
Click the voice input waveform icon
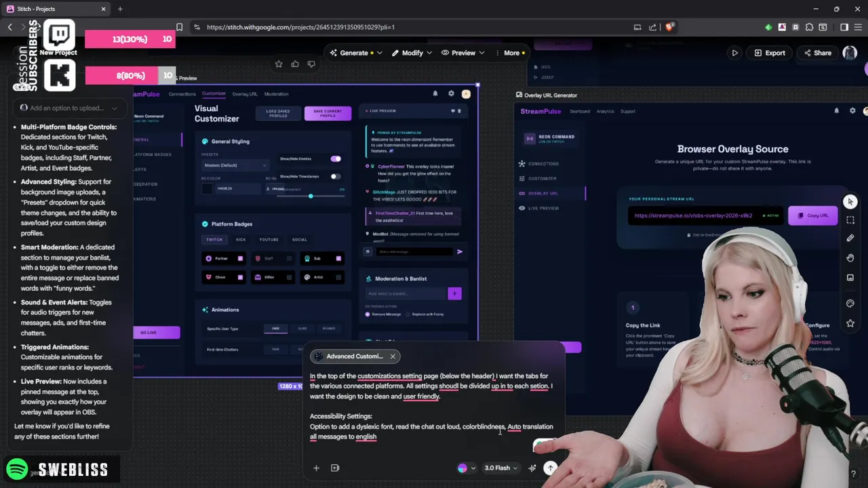532,468
